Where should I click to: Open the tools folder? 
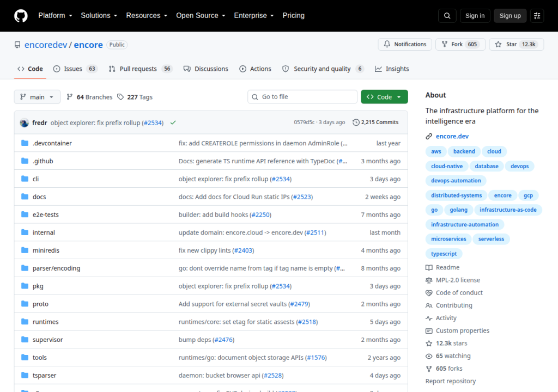[x=39, y=358]
